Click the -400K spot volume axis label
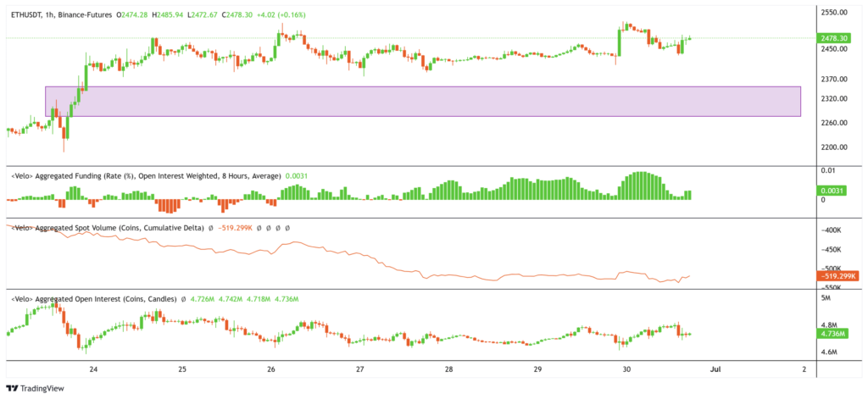This screenshot has width=868, height=399. tap(832, 230)
